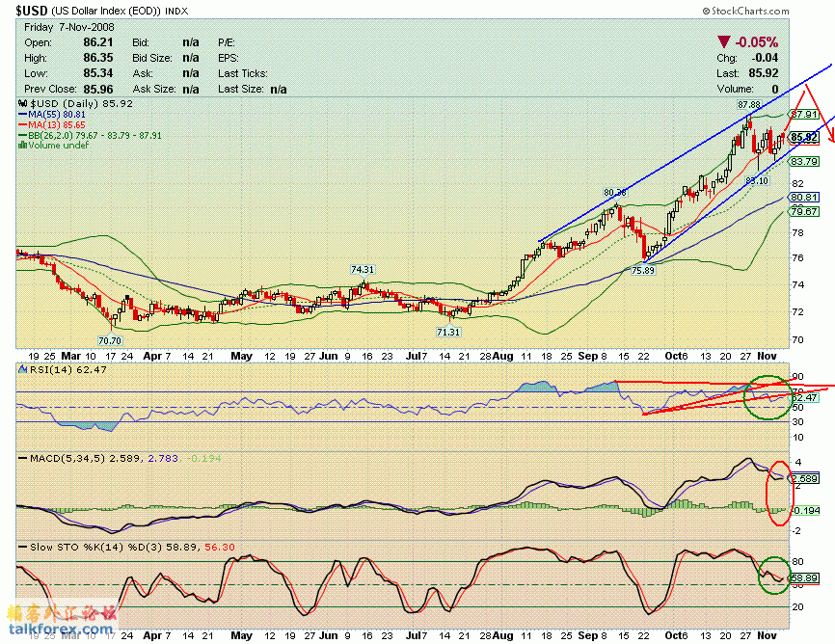Image resolution: width=835 pixels, height=644 pixels.
Task: Click the Last Ticks label
Action: [x=242, y=73]
